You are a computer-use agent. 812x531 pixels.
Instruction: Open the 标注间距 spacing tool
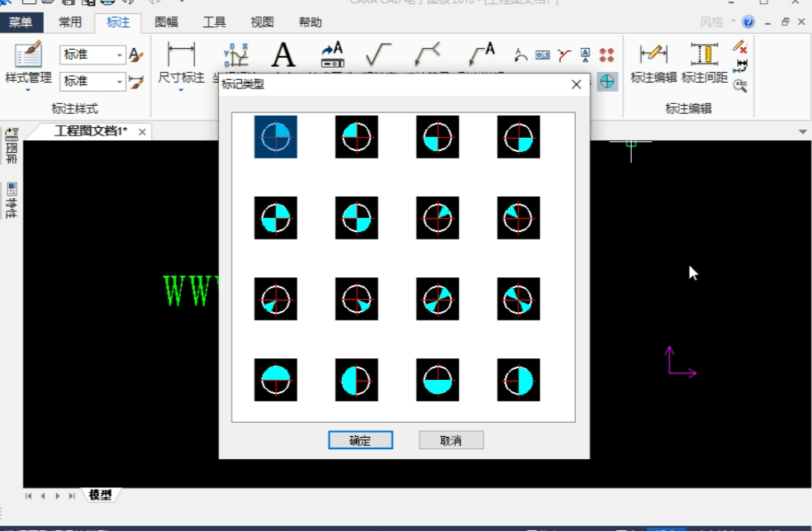(x=705, y=63)
